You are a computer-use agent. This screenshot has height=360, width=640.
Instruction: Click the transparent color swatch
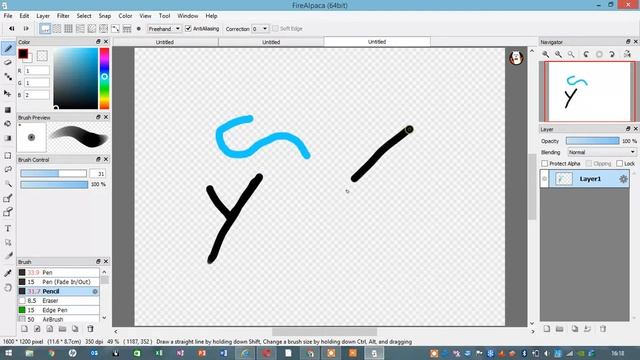(42, 56)
